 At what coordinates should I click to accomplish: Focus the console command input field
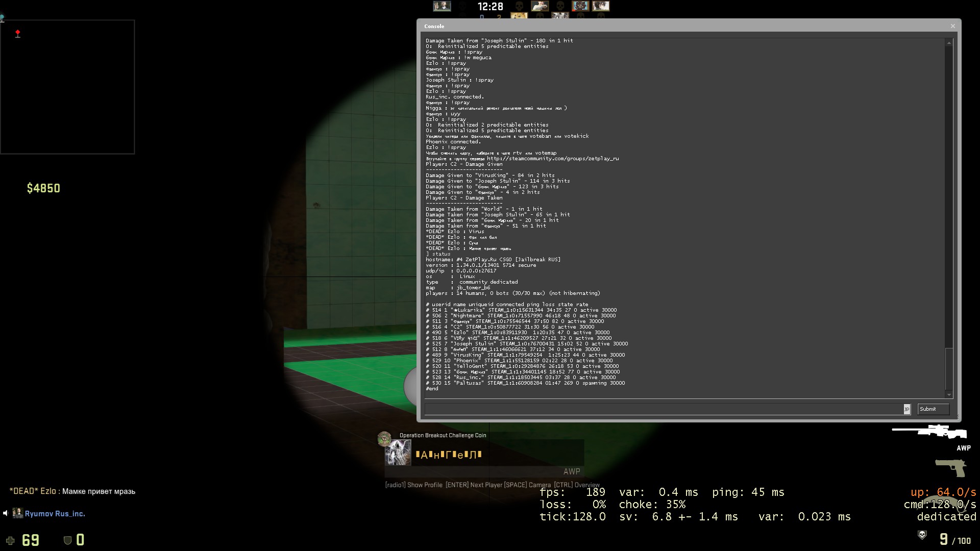664,409
